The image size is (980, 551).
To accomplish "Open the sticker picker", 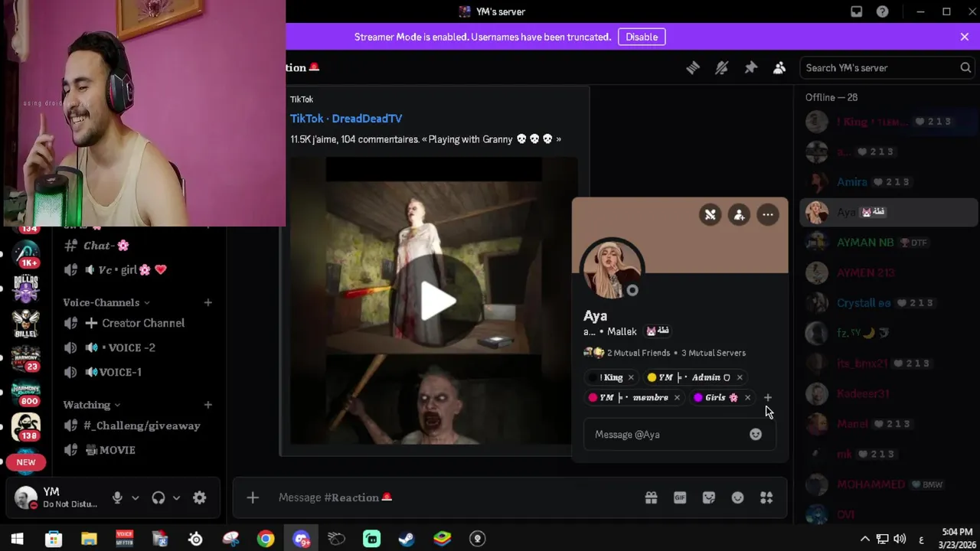I will click(709, 497).
